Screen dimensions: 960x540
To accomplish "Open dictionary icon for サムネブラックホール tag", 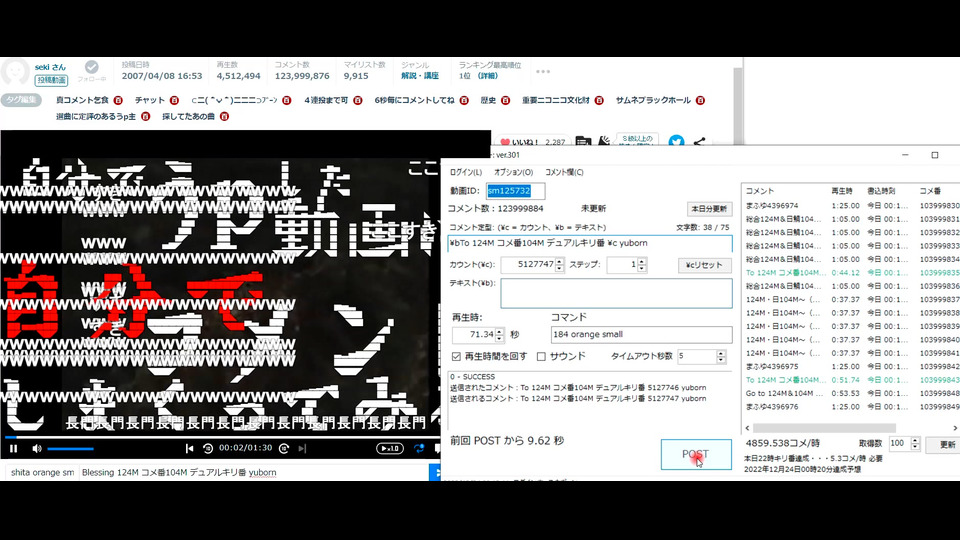I will click(x=700, y=100).
